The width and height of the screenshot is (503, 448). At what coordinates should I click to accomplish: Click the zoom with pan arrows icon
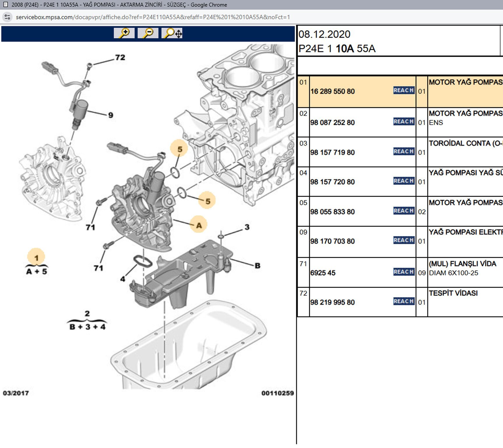tap(172, 33)
